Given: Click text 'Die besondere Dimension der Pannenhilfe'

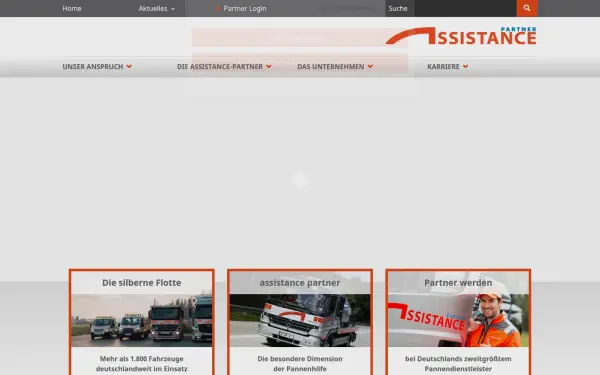Looking at the screenshot, I should pyautogui.click(x=300, y=364).
